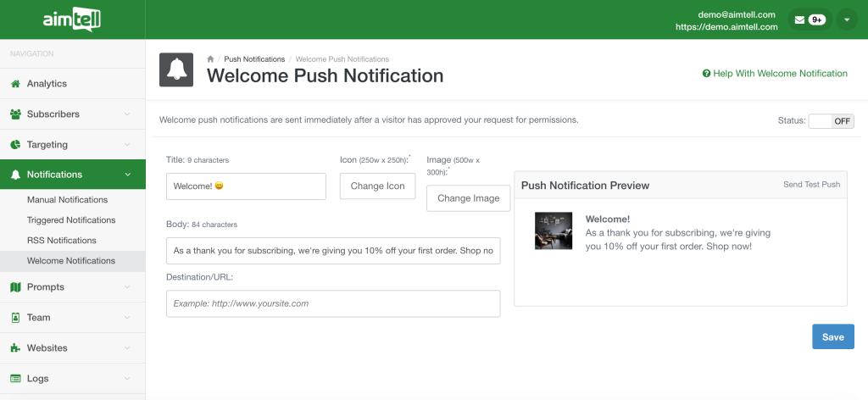868x400 pixels.
Task: Collapse the Notifications menu chevron
Action: point(127,175)
